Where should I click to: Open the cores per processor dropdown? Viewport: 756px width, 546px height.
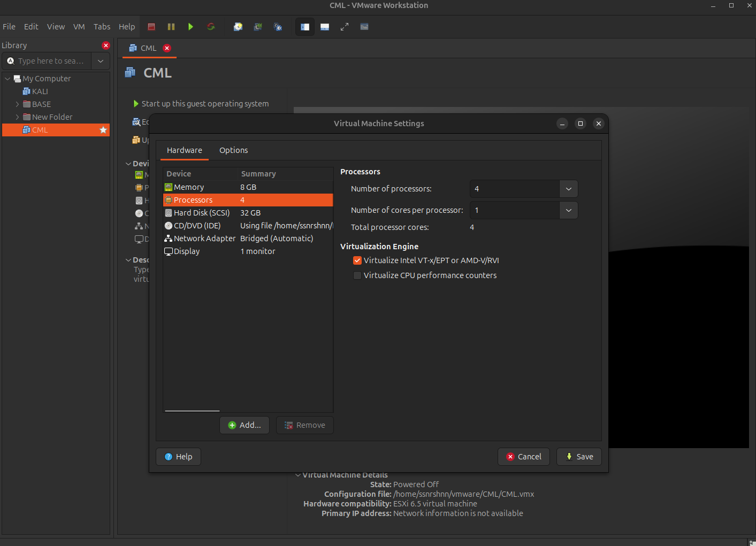(x=568, y=210)
